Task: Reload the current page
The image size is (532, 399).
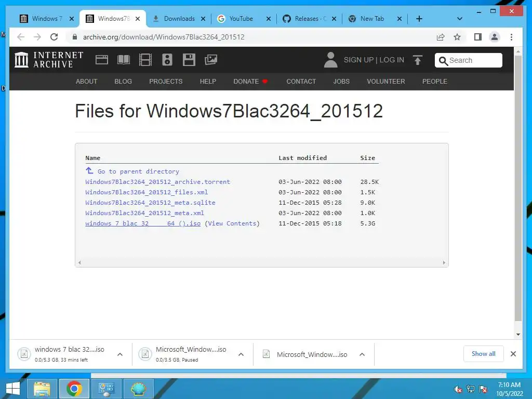Action: pos(54,37)
